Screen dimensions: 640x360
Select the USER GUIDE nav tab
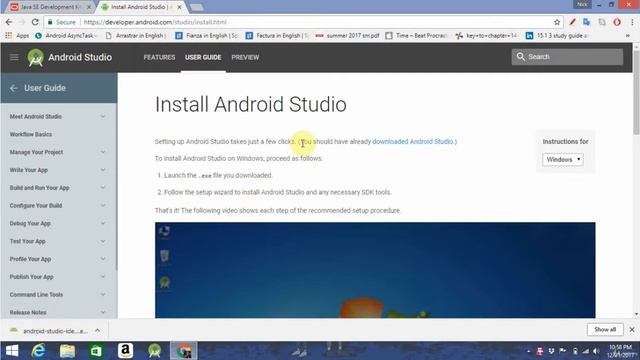pos(203,58)
